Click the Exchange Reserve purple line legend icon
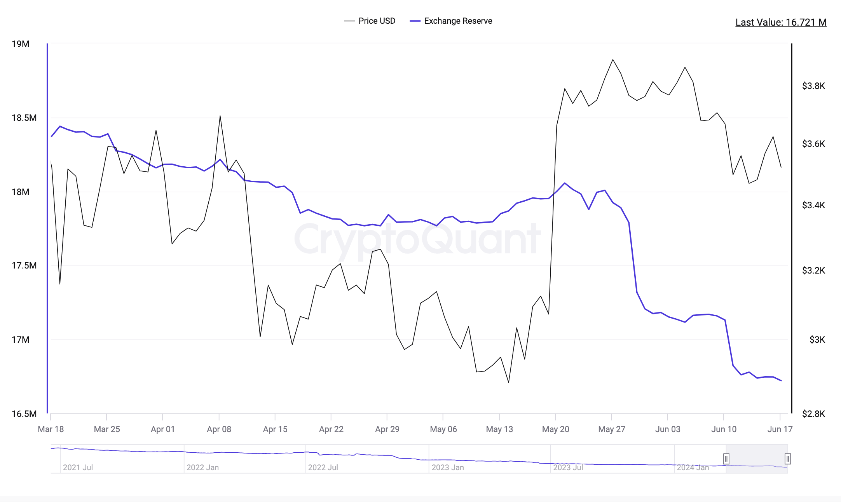 click(415, 21)
